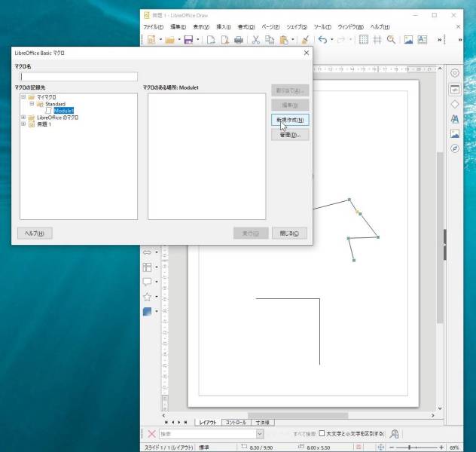Open the ファイル(F) menu

pyautogui.click(x=153, y=27)
